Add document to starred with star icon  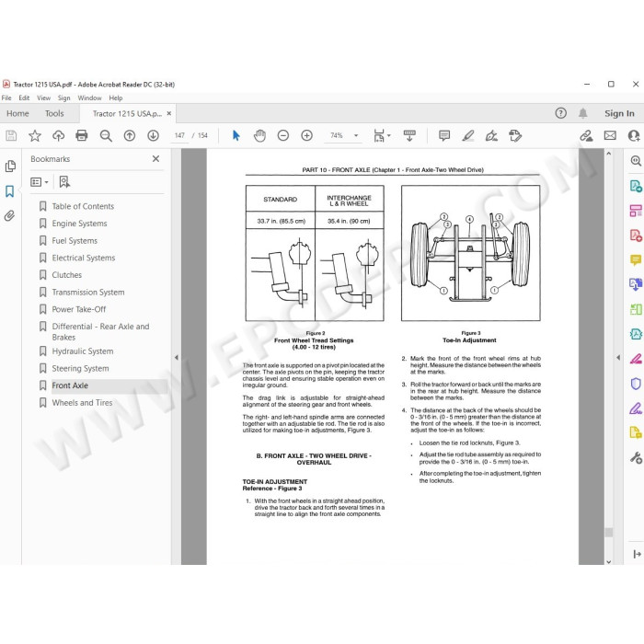[35, 135]
